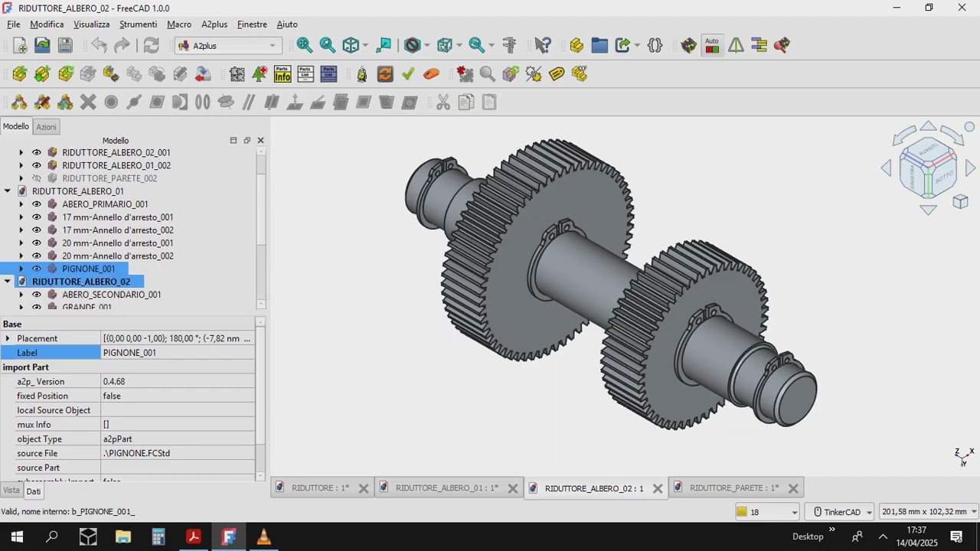Screen dimensions: 980x551
Task: Click the curly braces variable set icon
Action: coord(655,45)
